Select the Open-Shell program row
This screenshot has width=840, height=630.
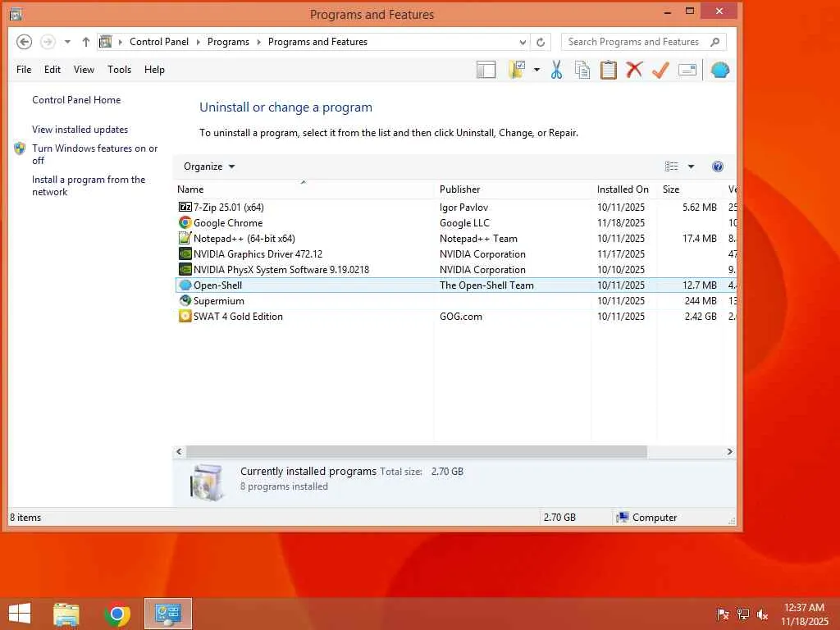click(x=455, y=285)
